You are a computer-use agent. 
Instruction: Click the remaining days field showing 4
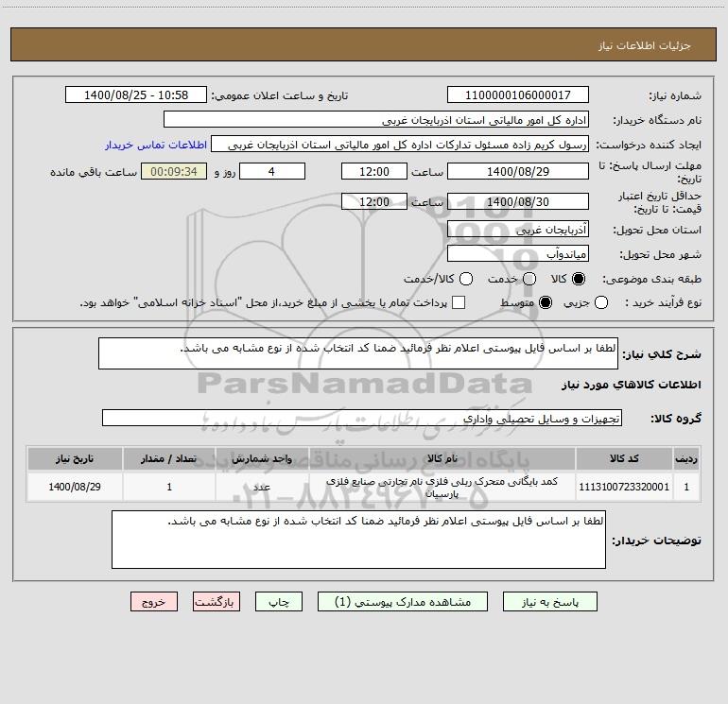[x=271, y=171]
